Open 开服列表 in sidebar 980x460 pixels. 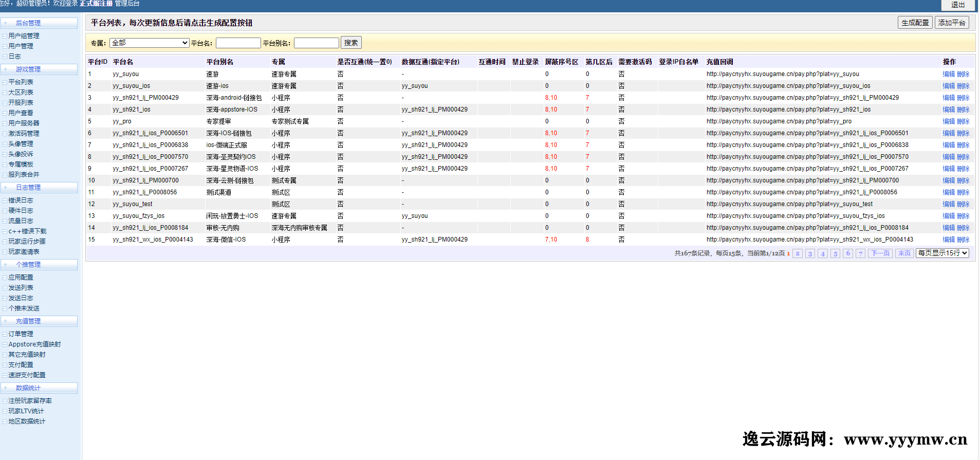[x=21, y=103]
